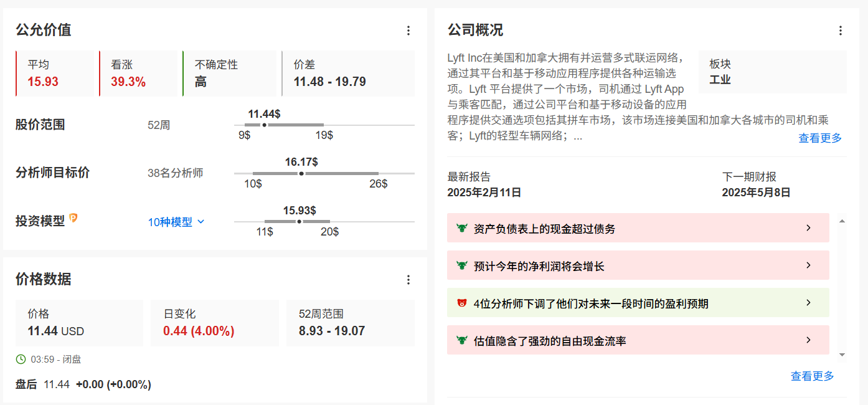Click the 股价范围 row label
868x405 pixels.
coord(40,125)
